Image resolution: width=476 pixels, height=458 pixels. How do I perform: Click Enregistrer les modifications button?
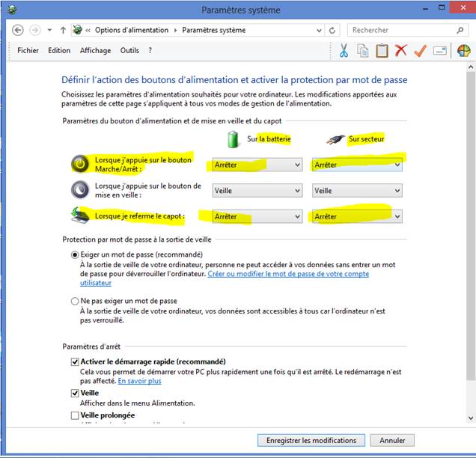311,440
